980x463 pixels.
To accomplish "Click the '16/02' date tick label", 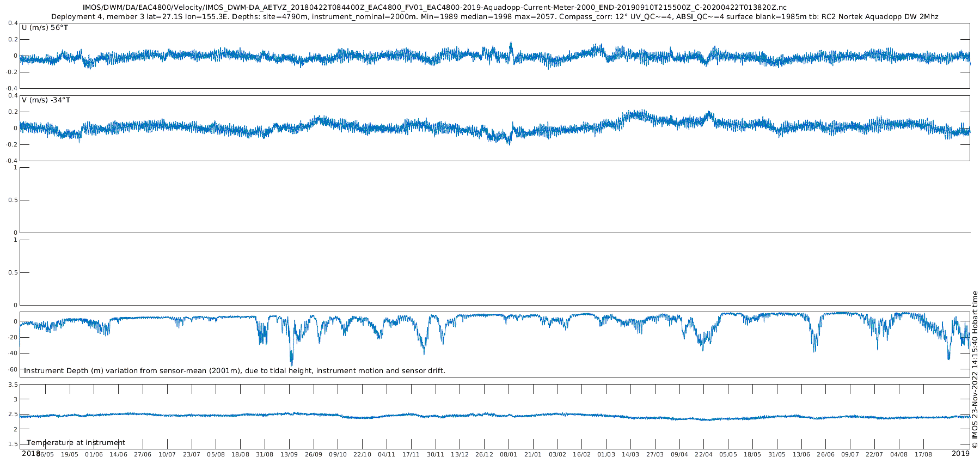I will (581, 454).
